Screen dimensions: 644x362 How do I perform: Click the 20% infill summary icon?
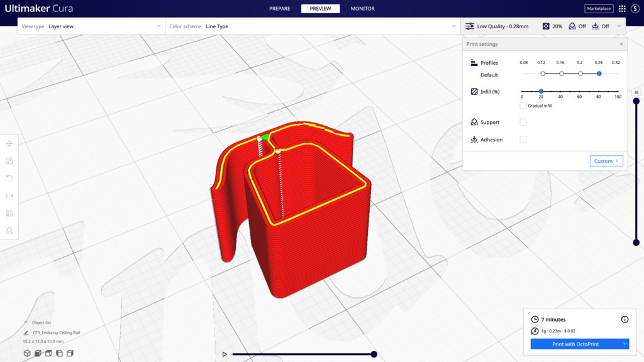coord(546,26)
